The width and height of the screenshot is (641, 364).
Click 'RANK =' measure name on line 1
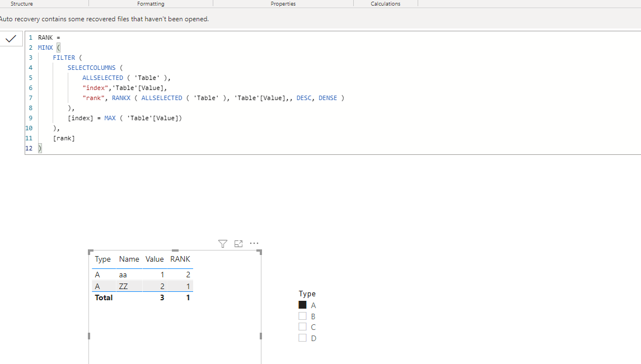[49, 37]
